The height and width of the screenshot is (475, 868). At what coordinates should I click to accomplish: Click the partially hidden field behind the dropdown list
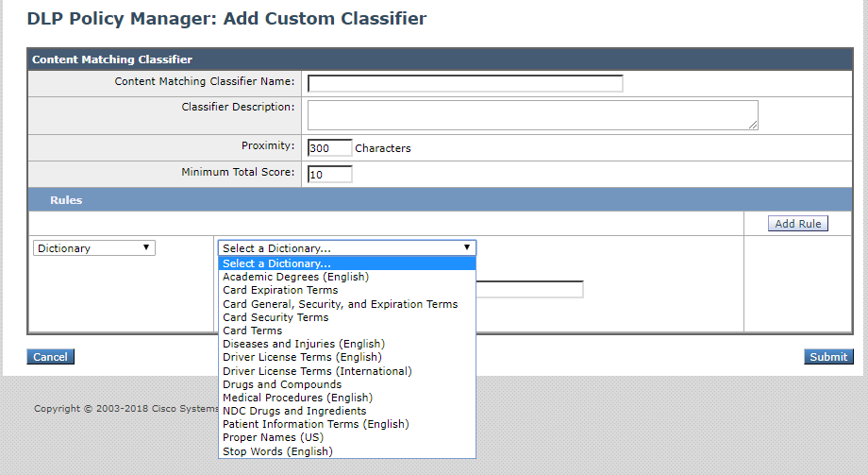tap(529, 289)
